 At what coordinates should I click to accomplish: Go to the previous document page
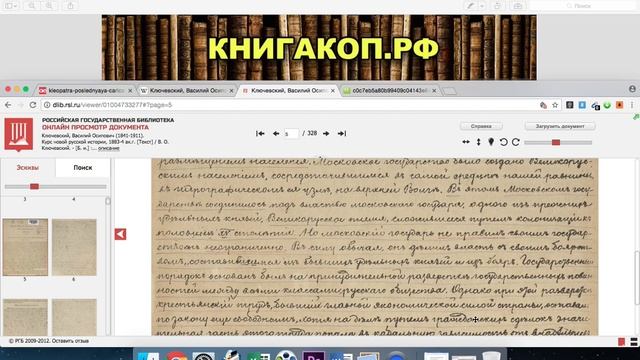(276, 133)
